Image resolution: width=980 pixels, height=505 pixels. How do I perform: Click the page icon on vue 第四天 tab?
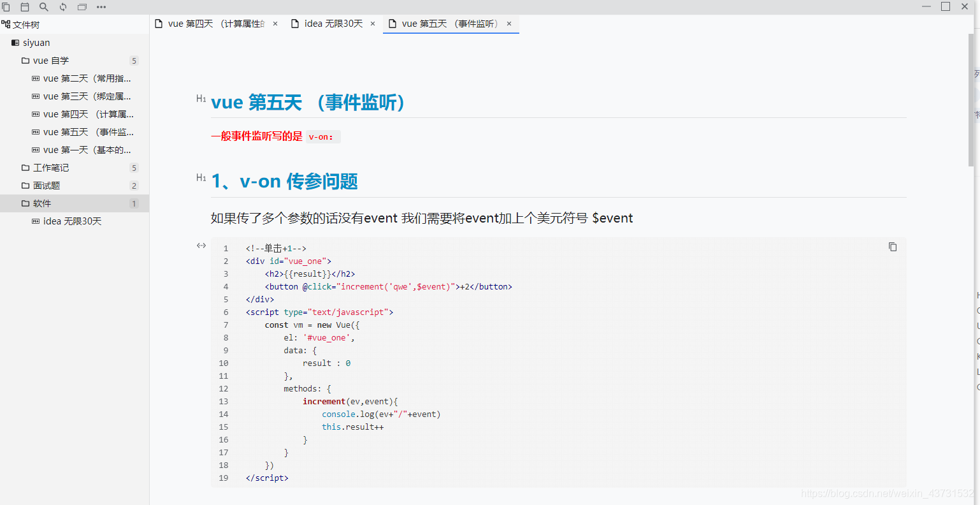click(159, 24)
